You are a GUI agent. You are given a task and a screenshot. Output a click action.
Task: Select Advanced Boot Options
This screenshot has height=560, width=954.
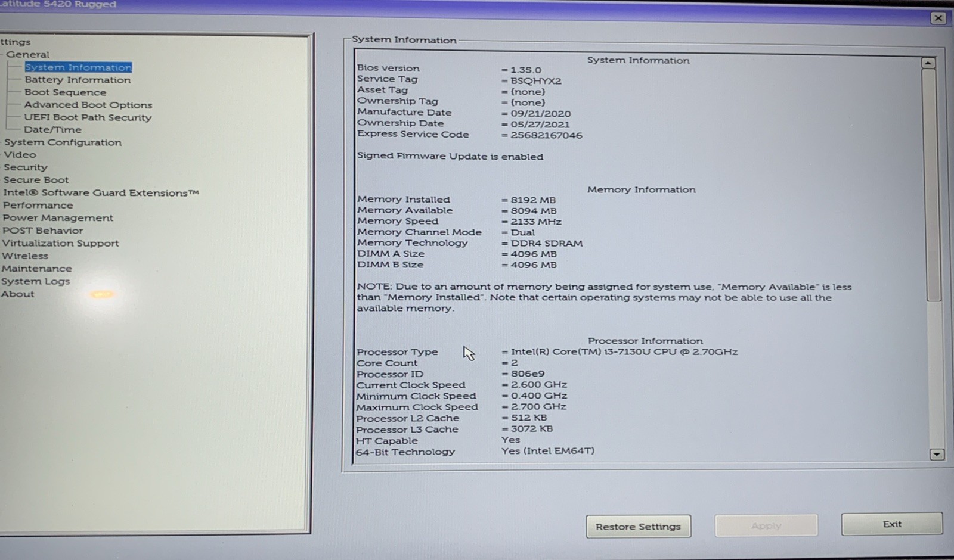point(88,105)
